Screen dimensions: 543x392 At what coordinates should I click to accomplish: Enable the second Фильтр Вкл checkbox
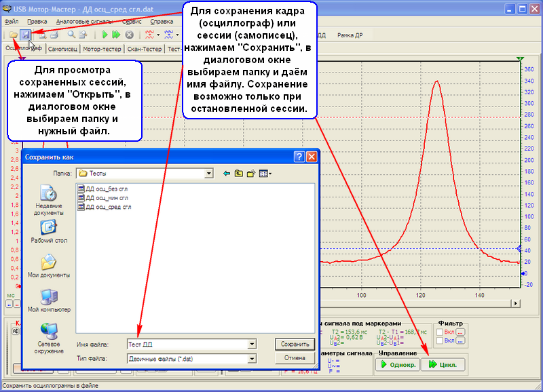click(440, 340)
